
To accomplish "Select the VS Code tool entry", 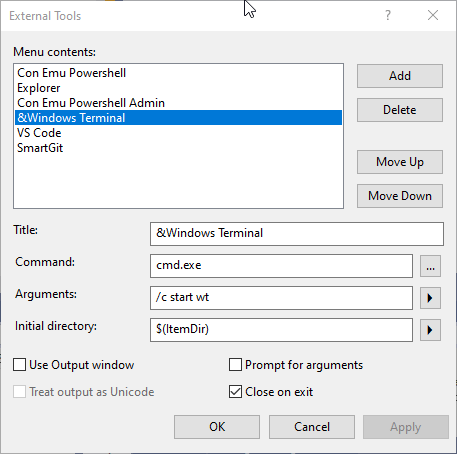I will click(178, 133).
